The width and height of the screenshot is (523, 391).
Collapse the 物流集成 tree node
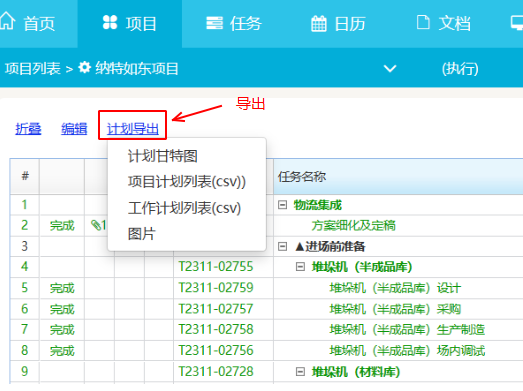282,205
